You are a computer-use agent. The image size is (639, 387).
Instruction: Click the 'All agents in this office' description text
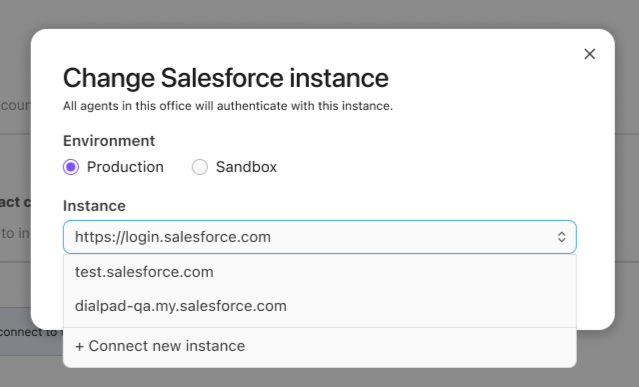(228, 106)
